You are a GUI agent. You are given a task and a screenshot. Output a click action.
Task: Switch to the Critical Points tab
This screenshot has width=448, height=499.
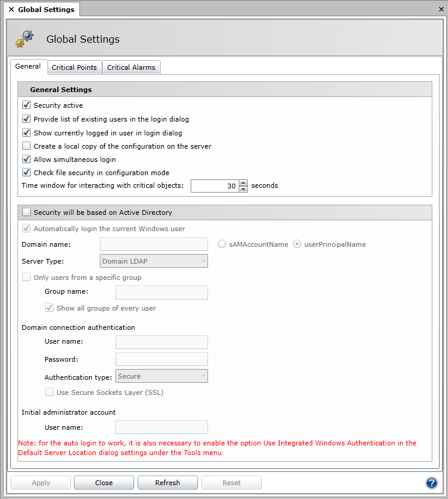coord(74,67)
